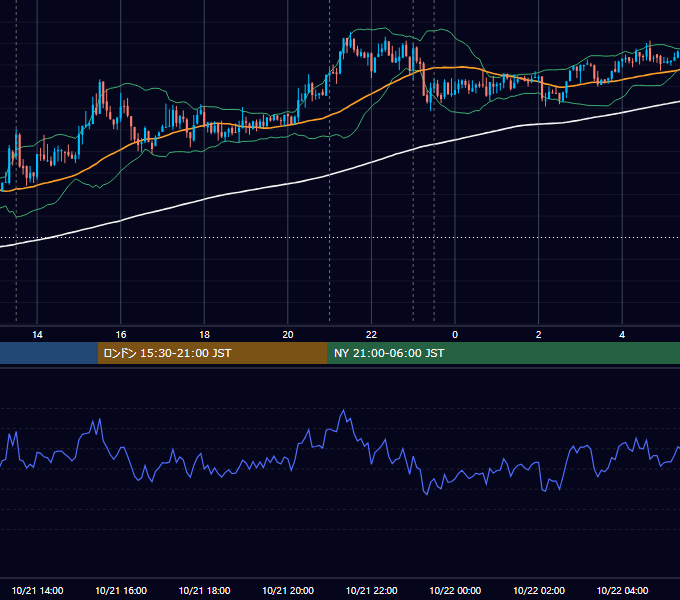Click the 10/22 00:00 date label
The image size is (680, 600).
coord(455,590)
